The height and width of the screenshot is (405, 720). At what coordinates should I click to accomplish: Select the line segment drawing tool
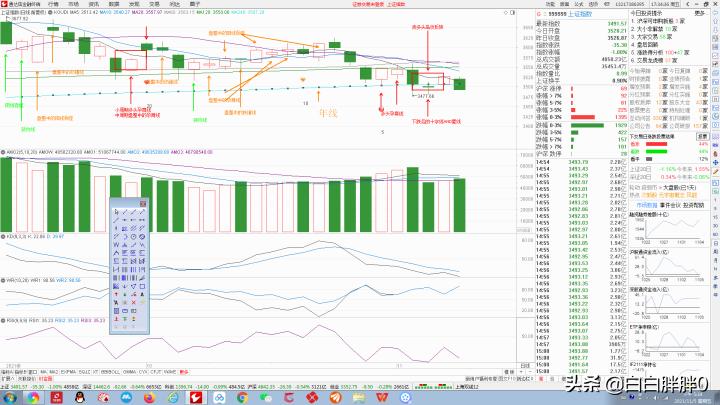click(125, 212)
